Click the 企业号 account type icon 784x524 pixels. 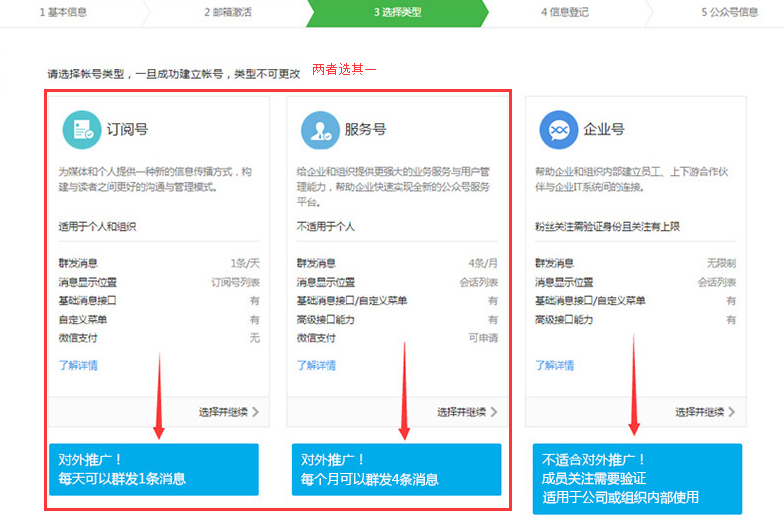558,130
